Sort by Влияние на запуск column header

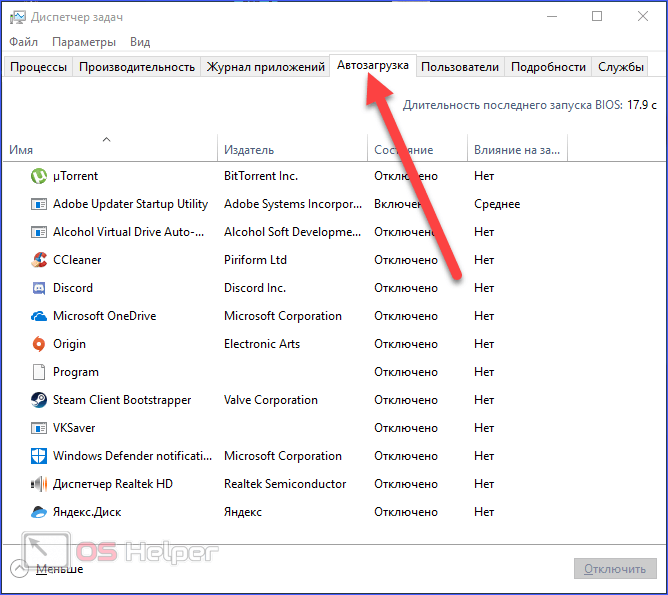tap(517, 148)
